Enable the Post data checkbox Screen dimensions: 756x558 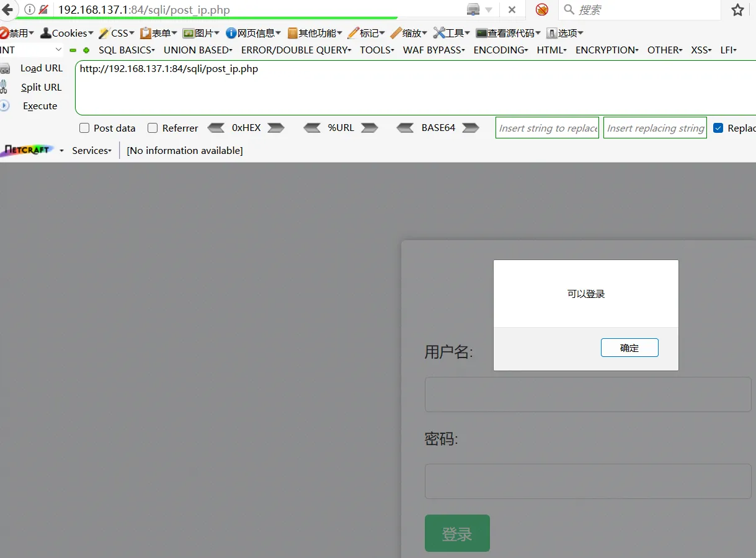[85, 128]
